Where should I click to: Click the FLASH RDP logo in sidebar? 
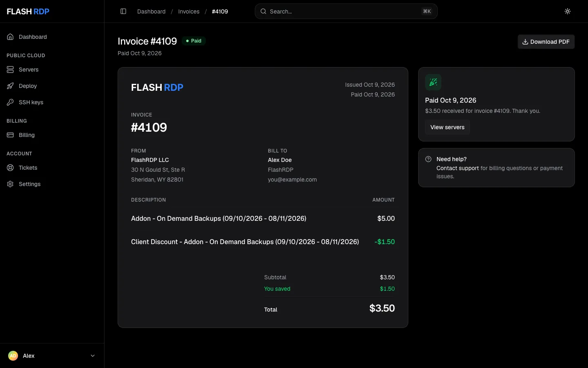tap(28, 11)
